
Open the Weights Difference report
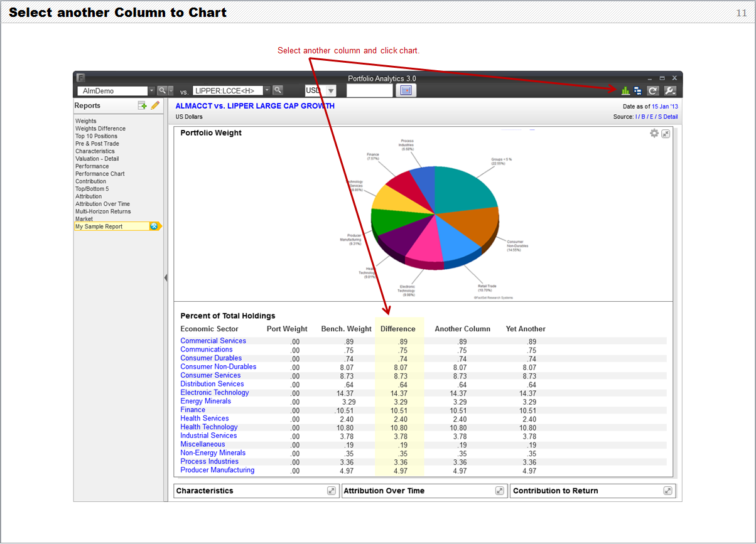tap(100, 129)
